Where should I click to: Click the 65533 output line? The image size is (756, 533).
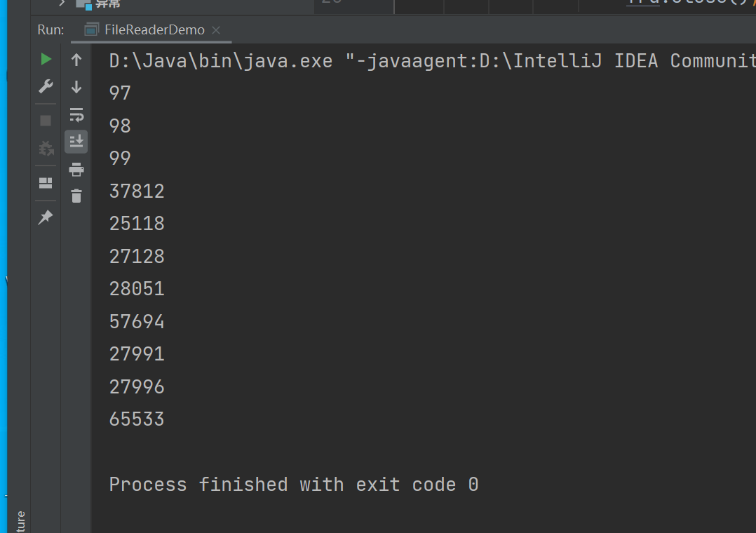coord(137,419)
